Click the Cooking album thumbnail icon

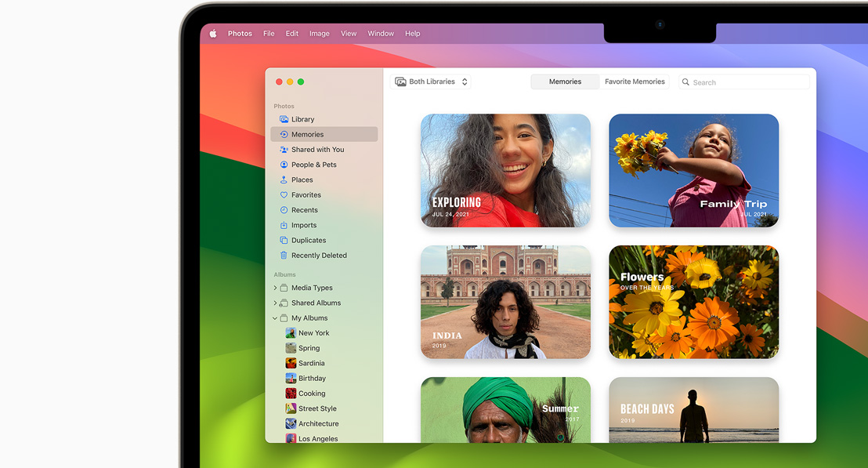[291, 393]
